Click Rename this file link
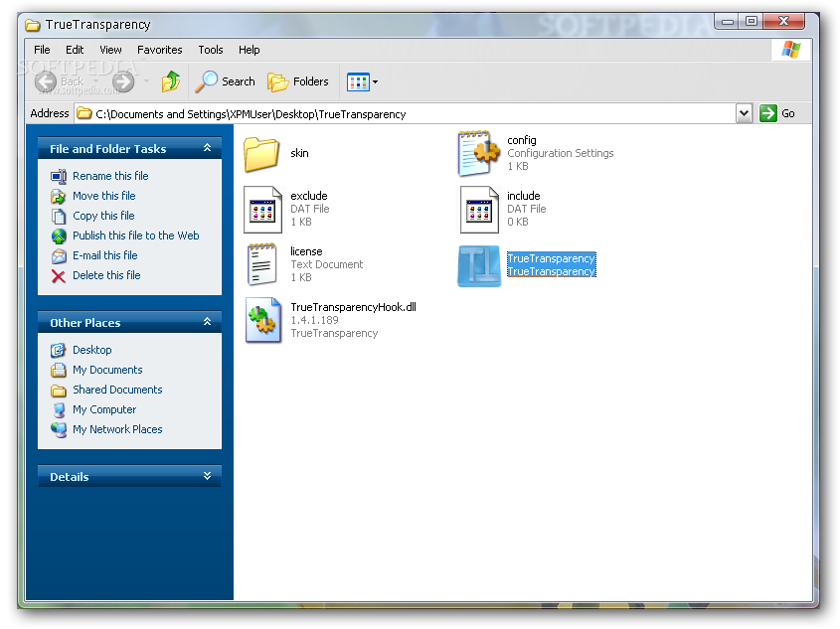The height and width of the screenshot is (629, 840). (110, 176)
